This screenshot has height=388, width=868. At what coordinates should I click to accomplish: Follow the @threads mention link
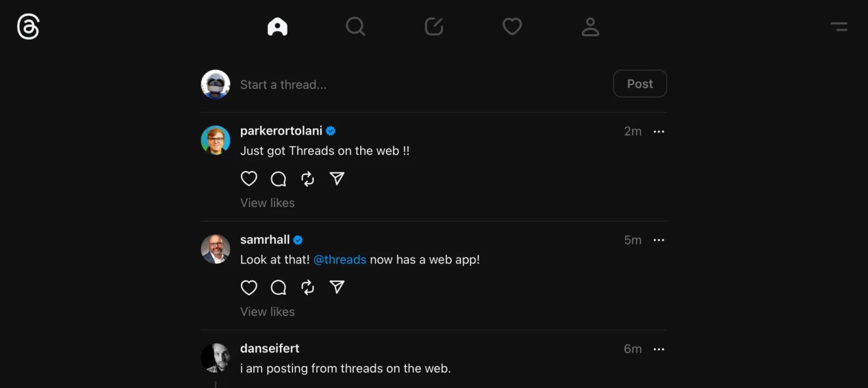pyautogui.click(x=340, y=260)
